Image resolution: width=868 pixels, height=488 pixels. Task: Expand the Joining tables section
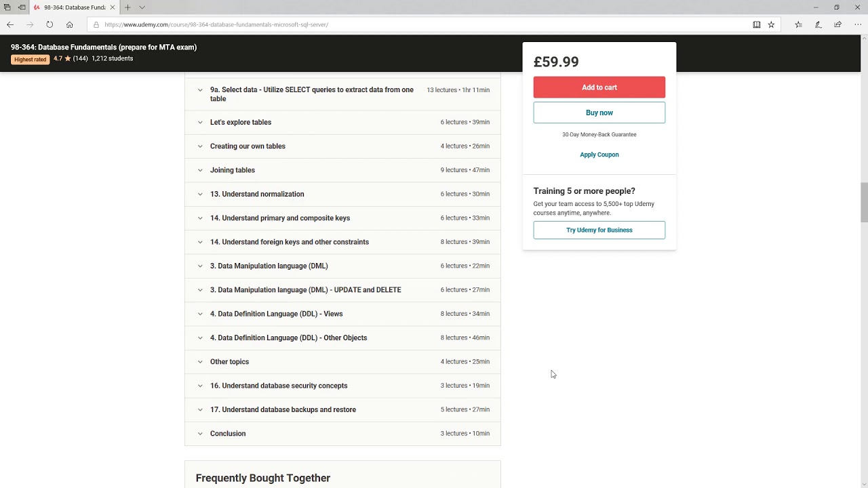point(233,170)
